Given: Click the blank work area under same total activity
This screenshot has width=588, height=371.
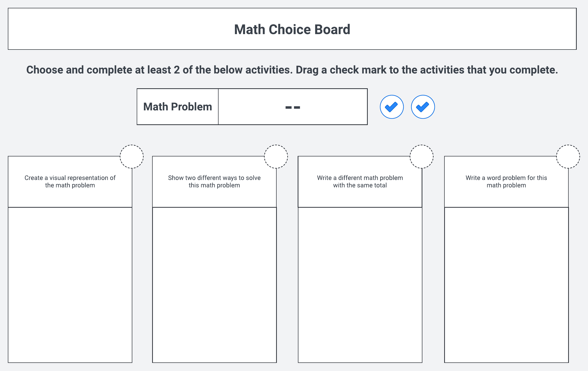Looking at the screenshot, I should coord(360,284).
